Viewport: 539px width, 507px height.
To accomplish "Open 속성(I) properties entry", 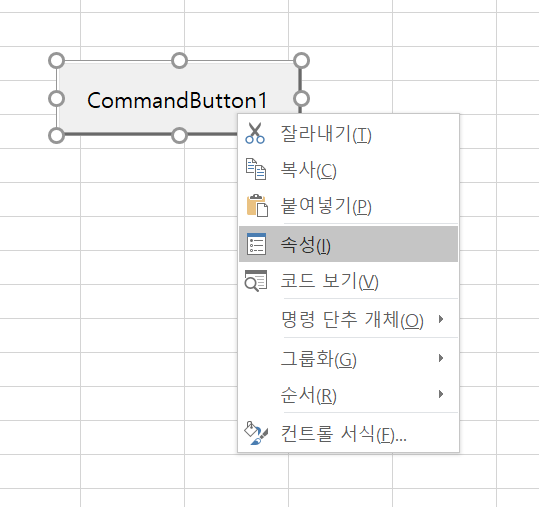I will pyautogui.click(x=348, y=244).
